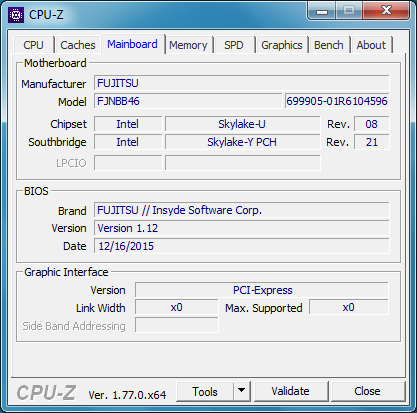The width and height of the screenshot is (417, 413).
Task: Open the SPD tab
Action: point(234,45)
